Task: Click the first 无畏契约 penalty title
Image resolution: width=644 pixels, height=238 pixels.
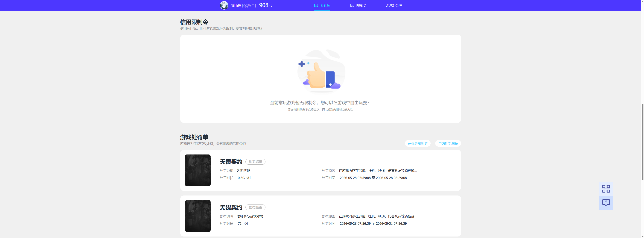Action: (x=231, y=162)
